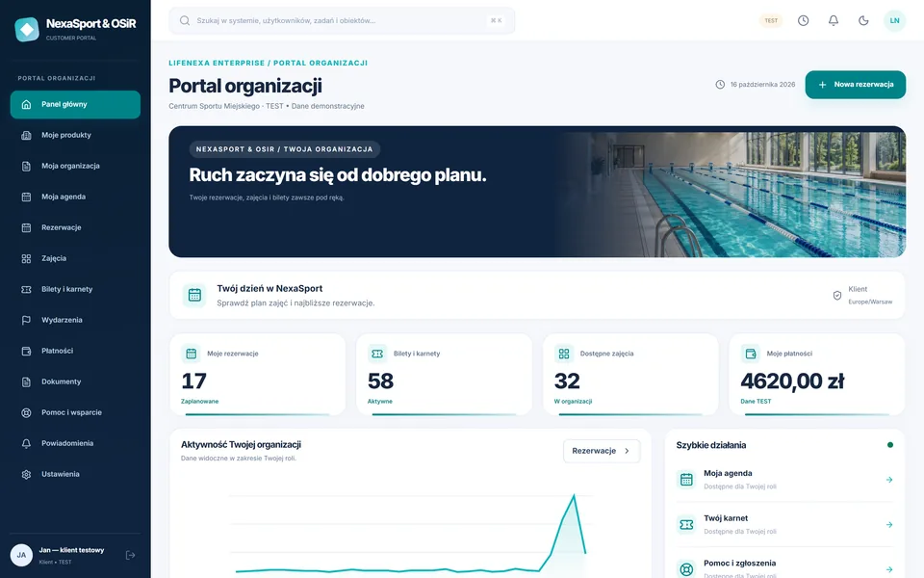Open Powiadomienia in the sidebar
Screen dimensions: 924x578
[x=75, y=443]
